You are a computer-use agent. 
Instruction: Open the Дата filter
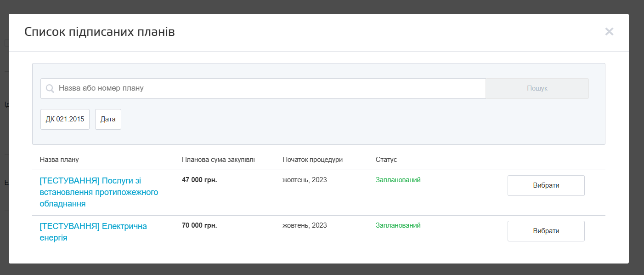108,120
